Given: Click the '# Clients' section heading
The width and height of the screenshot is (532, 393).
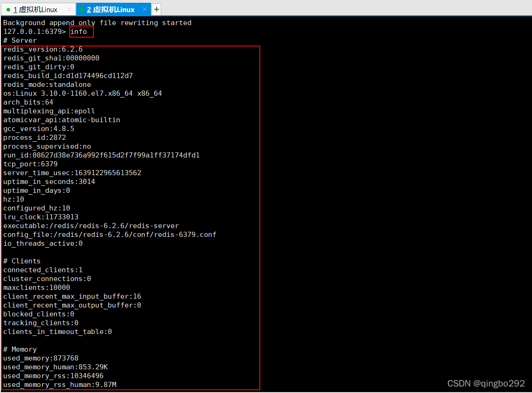Looking at the screenshot, I should coord(22,261).
